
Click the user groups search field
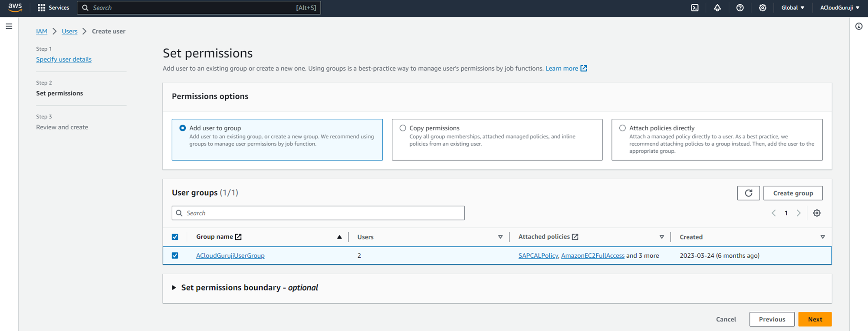click(x=318, y=213)
